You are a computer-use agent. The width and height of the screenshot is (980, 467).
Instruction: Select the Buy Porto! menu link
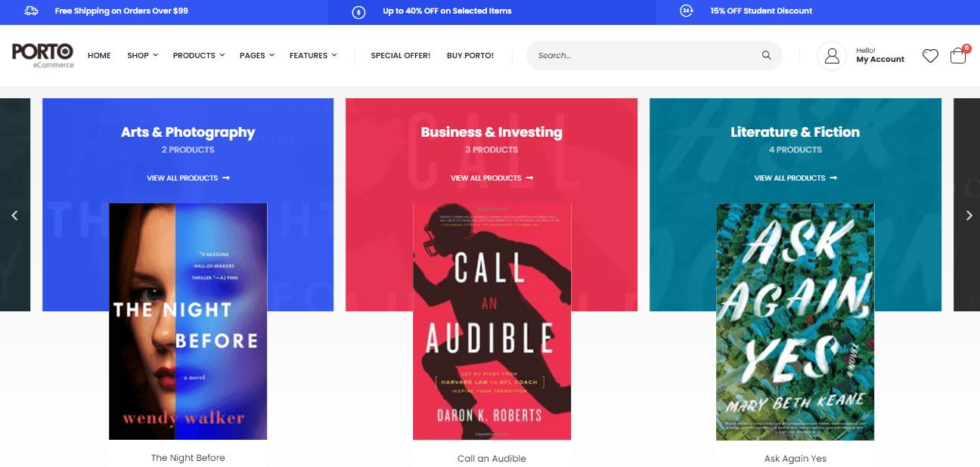[470, 55]
